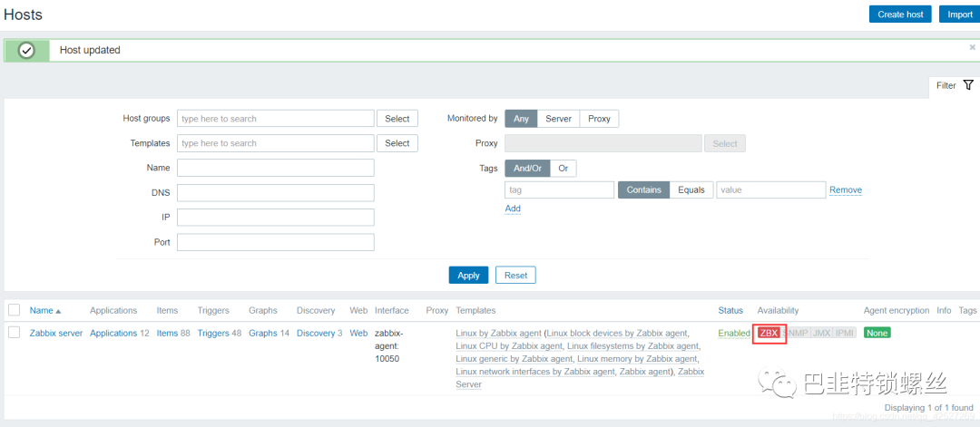Click Select next to Host groups

click(397, 119)
